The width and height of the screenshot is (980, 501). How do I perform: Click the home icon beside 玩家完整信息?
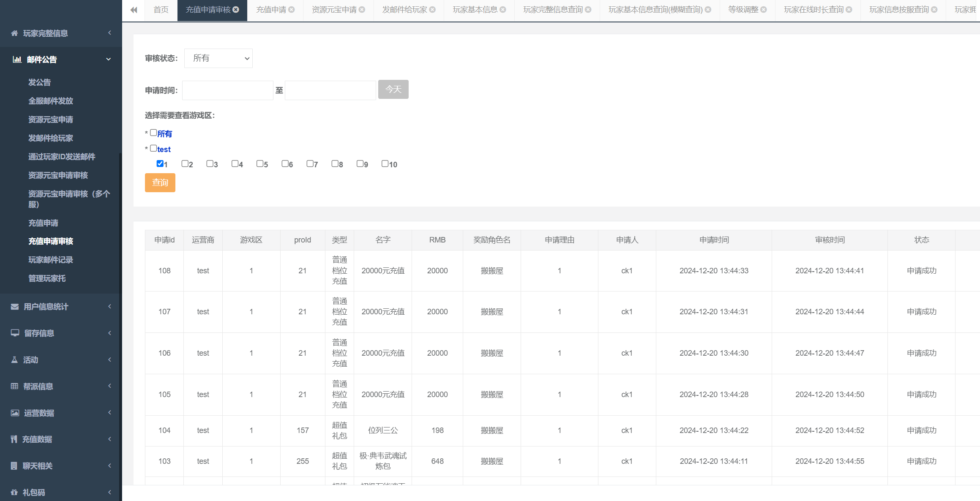(14, 33)
